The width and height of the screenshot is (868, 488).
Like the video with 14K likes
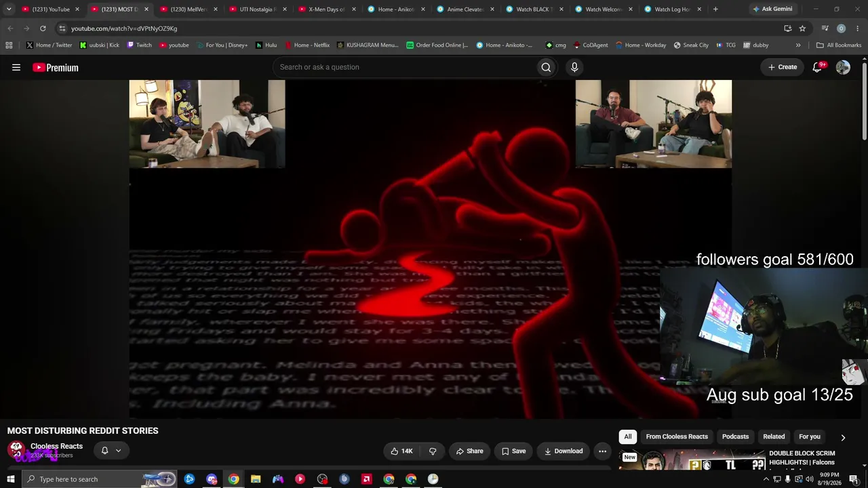401,451
